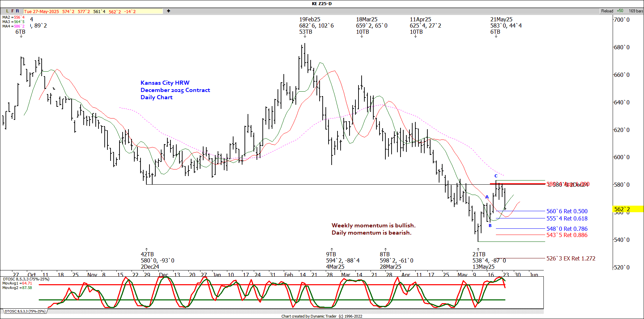Click the 19Feb25 swing high label
The width and height of the screenshot is (644, 319).
point(310,20)
